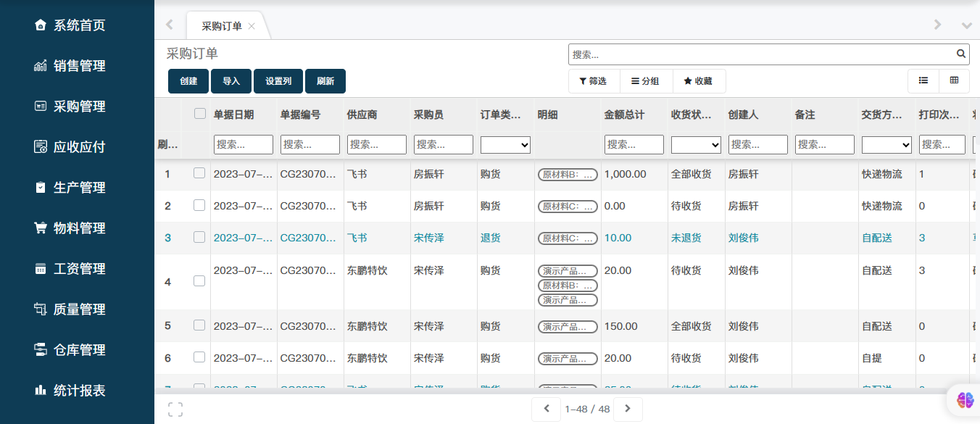Open the 收货状态 filter dropdown
The width and height of the screenshot is (980, 424).
[x=696, y=145]
